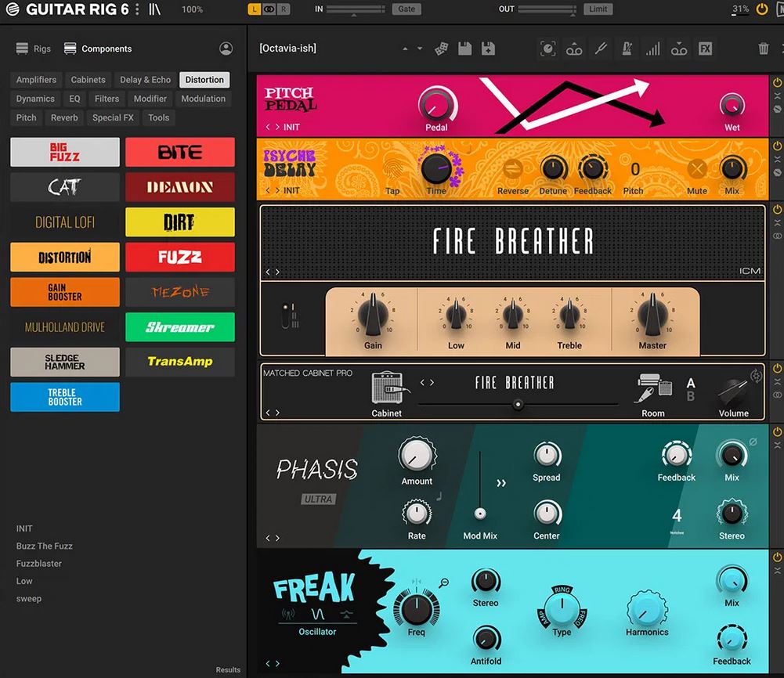Open the macro controls target icon
This screenshot has height=678, width=784.
[x=548, y=49]
